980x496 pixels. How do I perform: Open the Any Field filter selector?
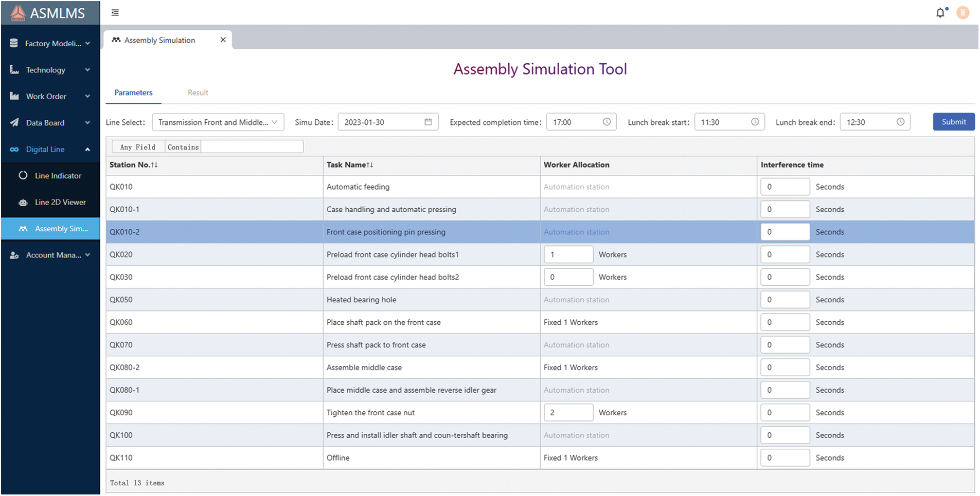(138, 147)
